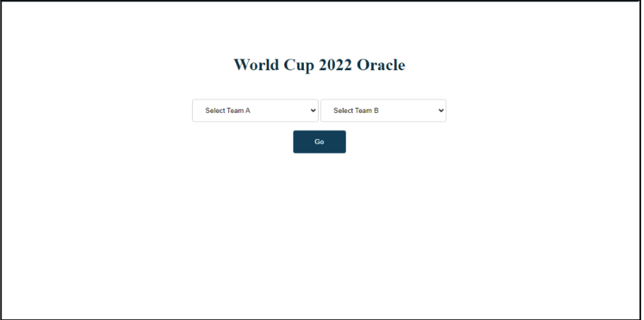The height and width of the screenshot is (320, 644).
Task: Open the Select Team B dropdown
Action: [383, 111]
